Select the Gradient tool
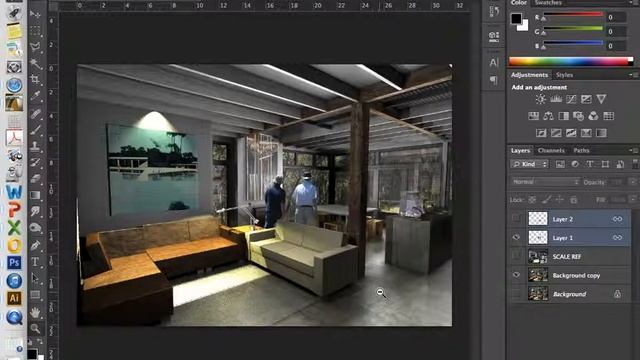640x360 pixels. pos(36,195)
